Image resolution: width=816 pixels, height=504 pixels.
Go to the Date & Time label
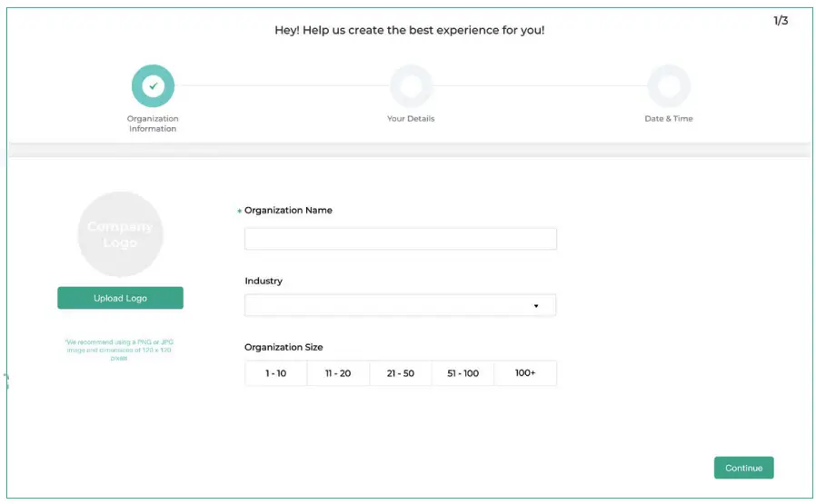(x=669, y=119)
